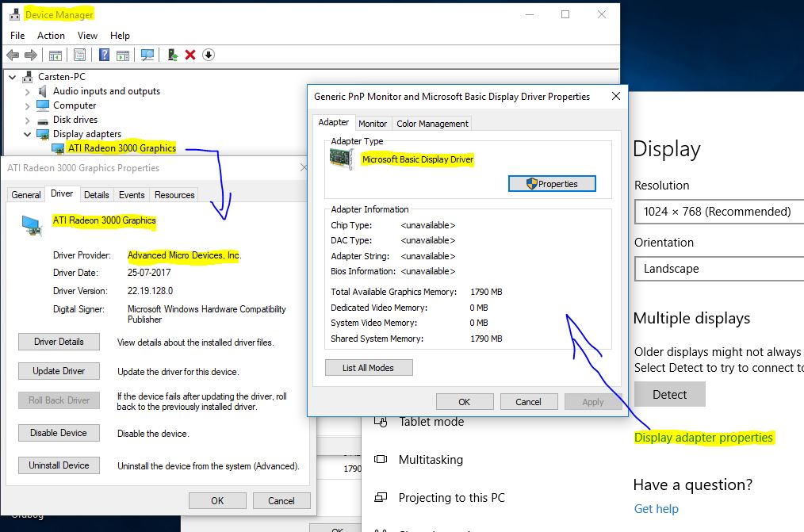Click the adapter Properties shield button

coord(552,184)
